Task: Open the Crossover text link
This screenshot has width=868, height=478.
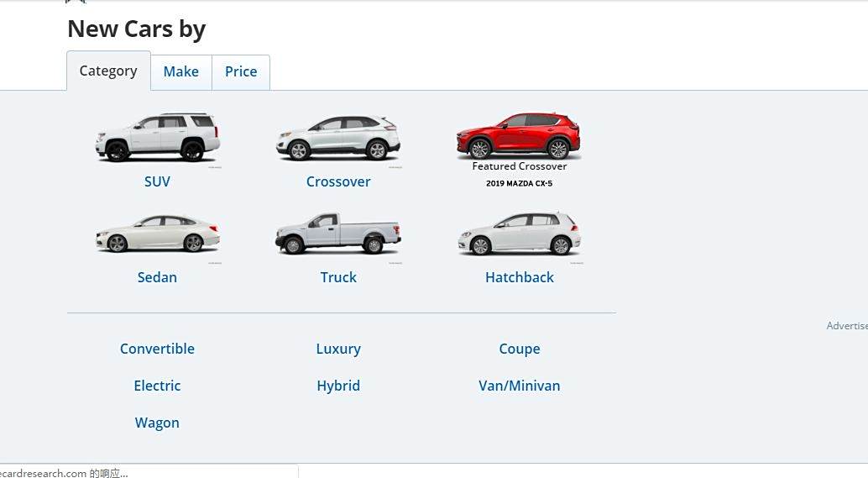Action: point(338,181)
